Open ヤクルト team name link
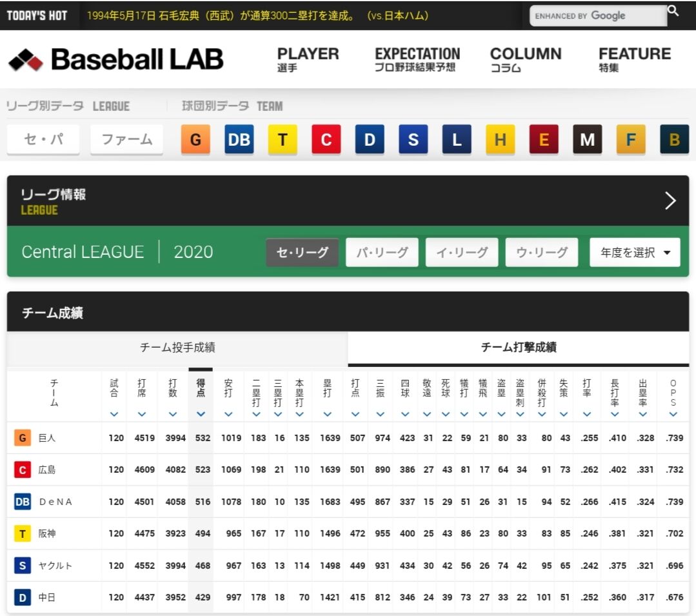The height and width of the screenshot is (616, 696). tap(55, 566)
